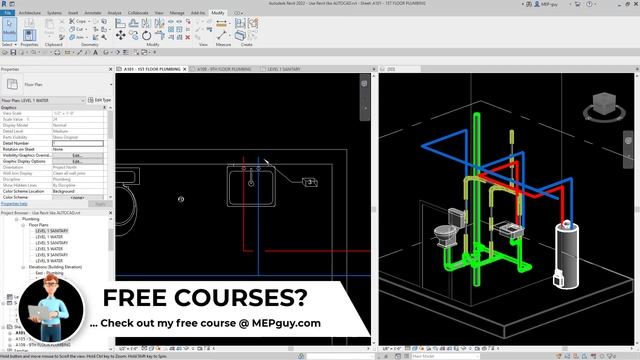Click the Project Browser vertical scrollbar

[x=111, y=240]
